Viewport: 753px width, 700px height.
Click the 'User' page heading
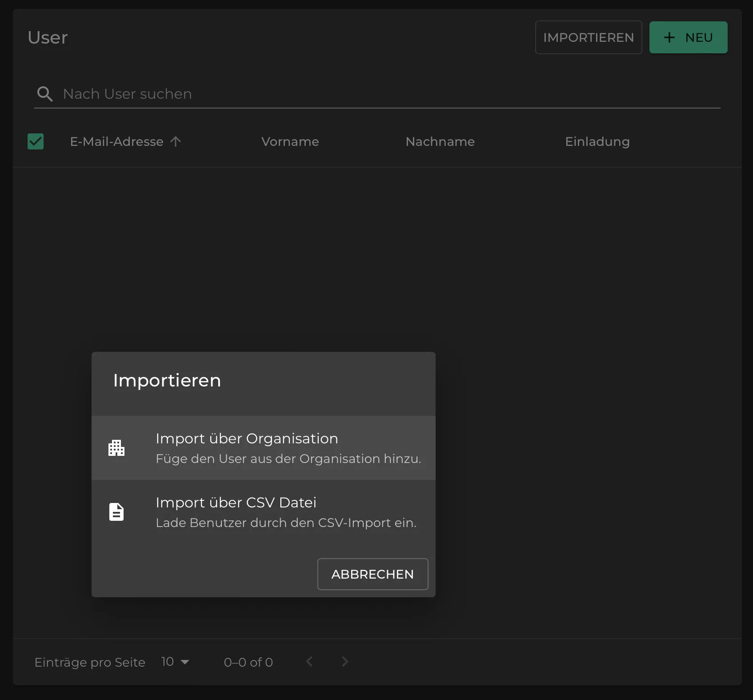pos(48,37)
